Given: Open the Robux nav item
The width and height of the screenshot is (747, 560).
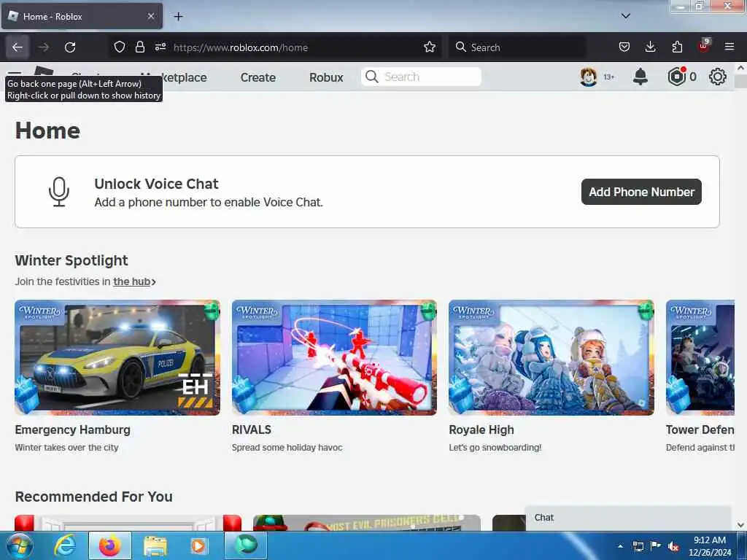Looking at the screenshot, I should point(326,77).
